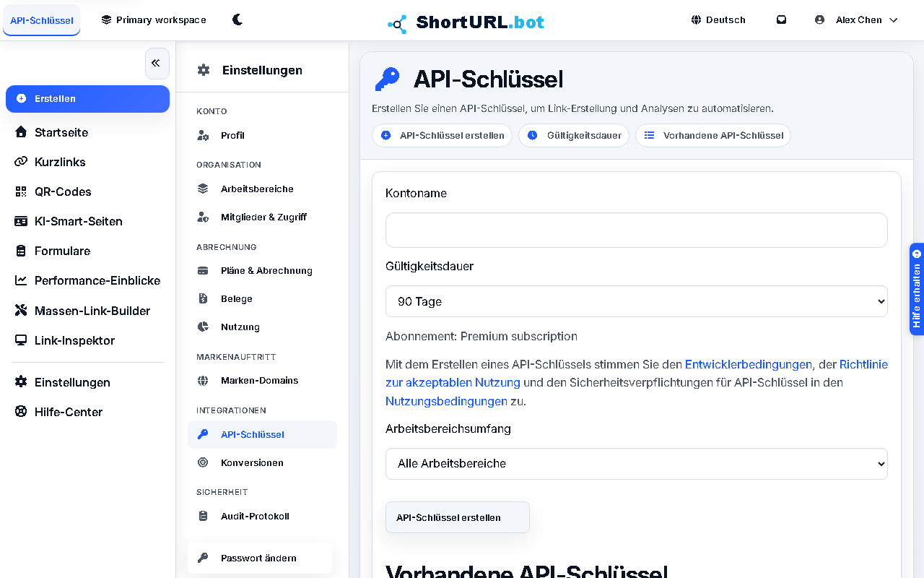Collapse the left sidebar with double-chevron button
The height and width of the screenshot is (578, 924).
[157, 64]
